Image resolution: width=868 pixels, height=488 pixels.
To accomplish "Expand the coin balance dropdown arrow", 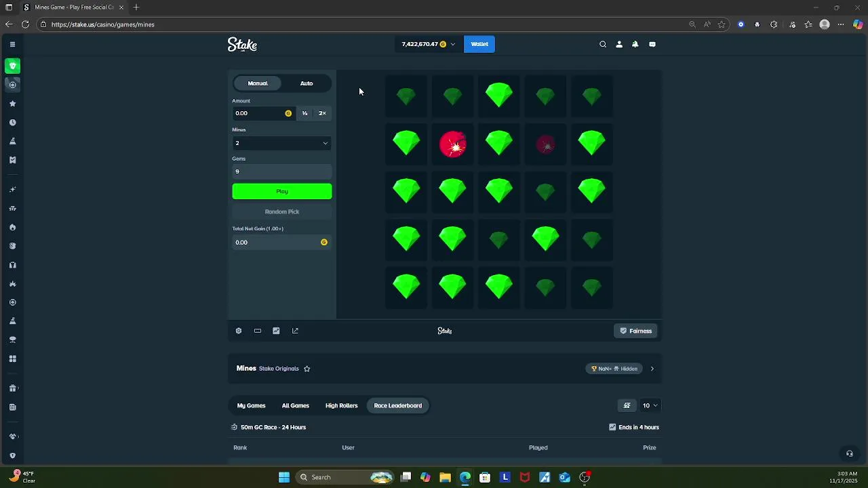I will click(453, 44).
